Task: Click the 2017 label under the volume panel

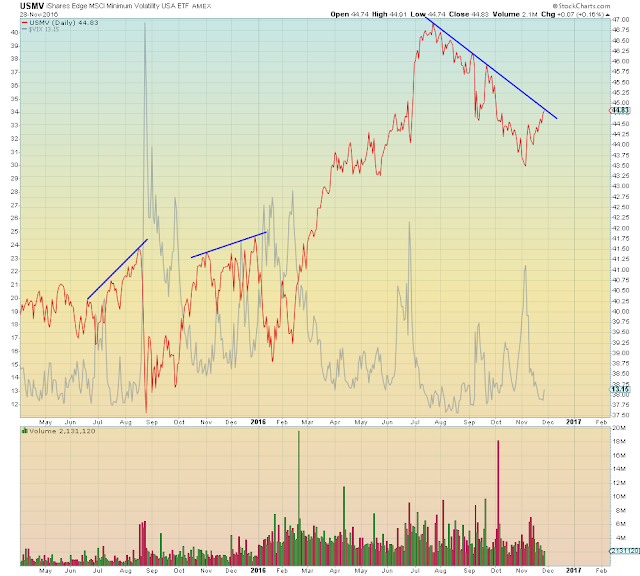Action: (573, 570)
